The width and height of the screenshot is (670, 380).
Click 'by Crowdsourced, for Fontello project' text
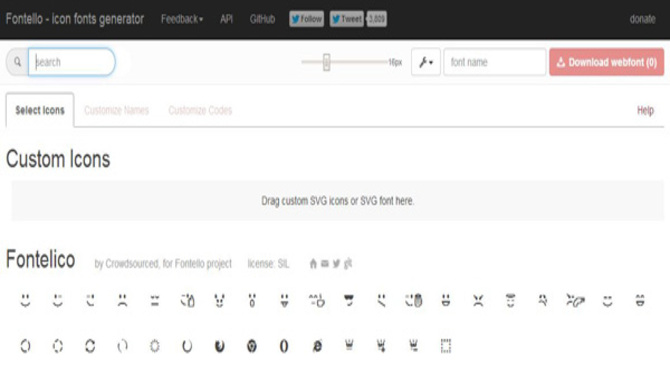(163, 264)
